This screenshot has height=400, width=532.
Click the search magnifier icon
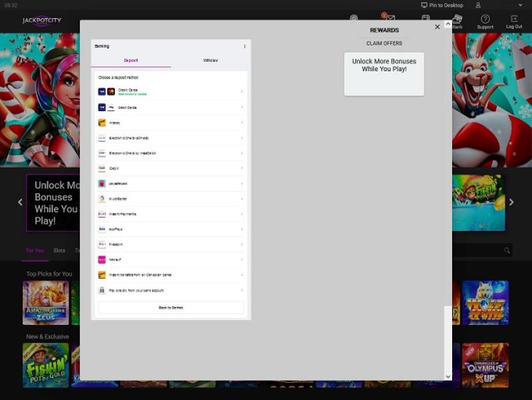click(x=507, y=250)
